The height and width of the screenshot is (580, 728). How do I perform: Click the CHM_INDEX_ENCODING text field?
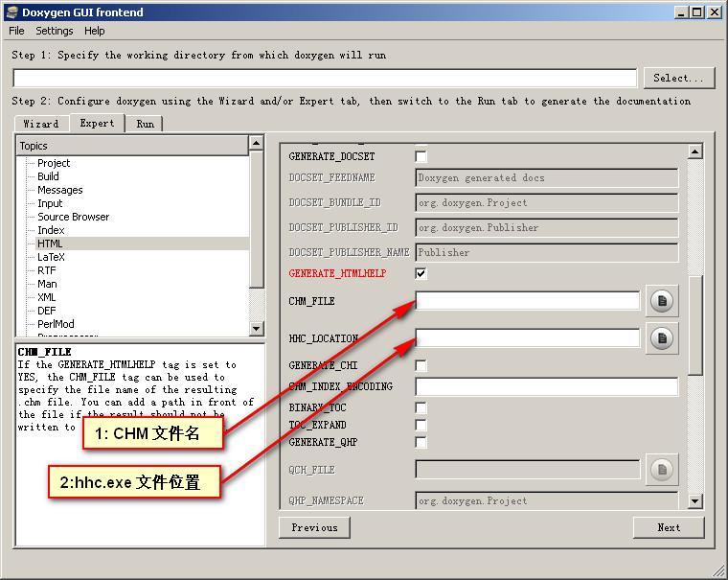point(546,386)
